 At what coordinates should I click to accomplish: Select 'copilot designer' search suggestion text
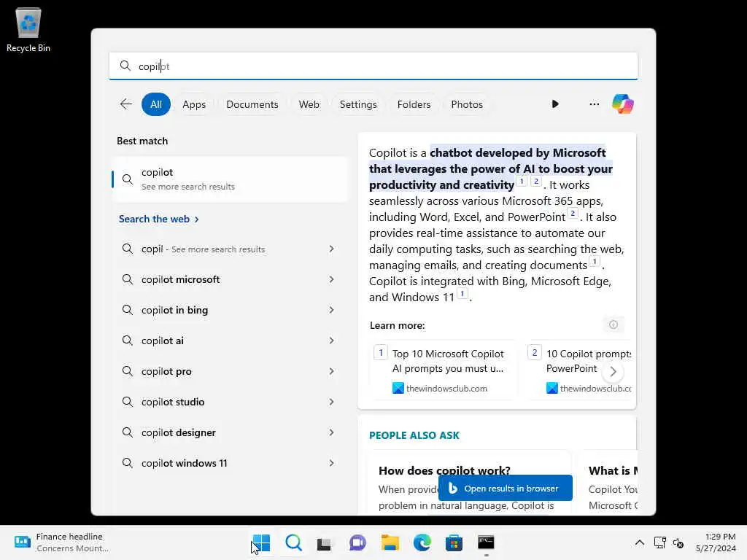pos(178,432)
